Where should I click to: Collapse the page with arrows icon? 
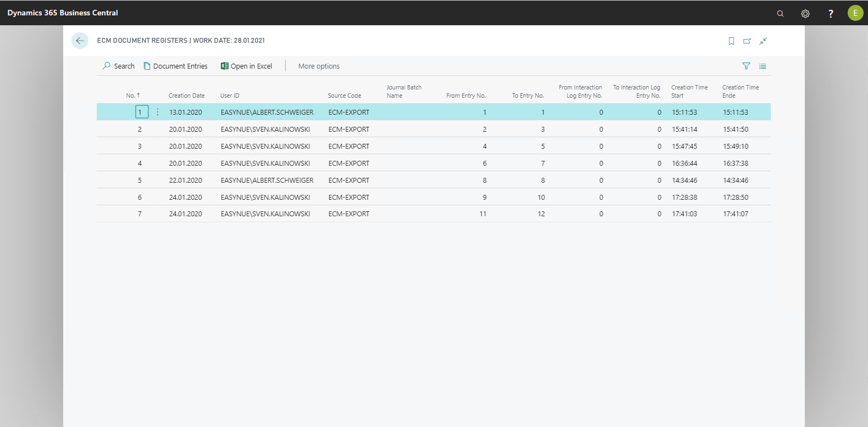[x=763, y=41]
